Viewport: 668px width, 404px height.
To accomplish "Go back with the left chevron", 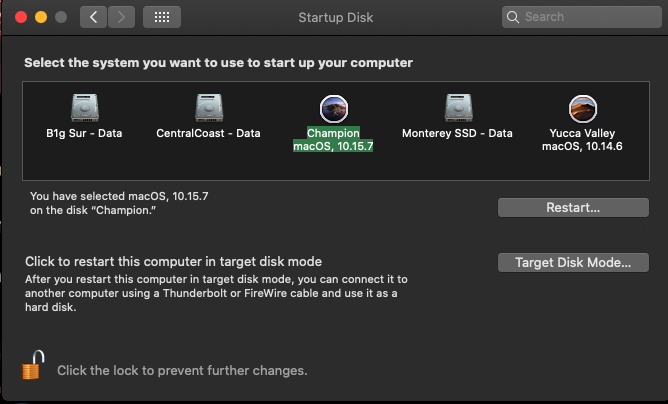I will 93,17.
